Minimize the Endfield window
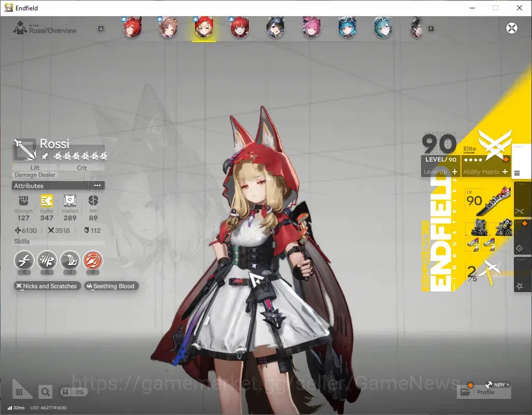The width and height of the screenshot is (532, 415). coord(472,8)
